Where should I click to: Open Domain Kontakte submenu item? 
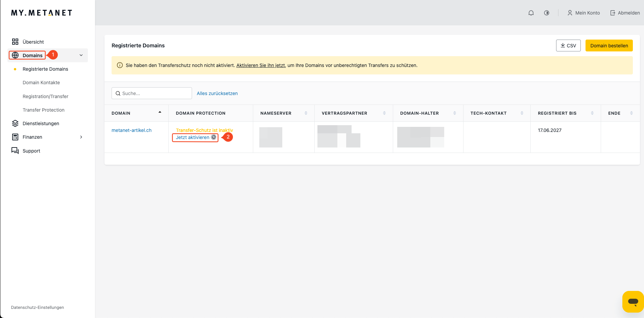tap(41, 83)
